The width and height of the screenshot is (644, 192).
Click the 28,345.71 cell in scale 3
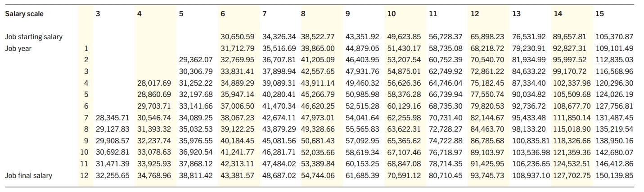click(113, 118)
